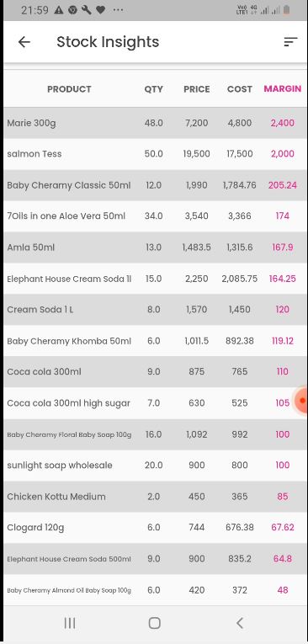Tap the warning triangle status icon
The image size is (308, 644).
(59, 10)
